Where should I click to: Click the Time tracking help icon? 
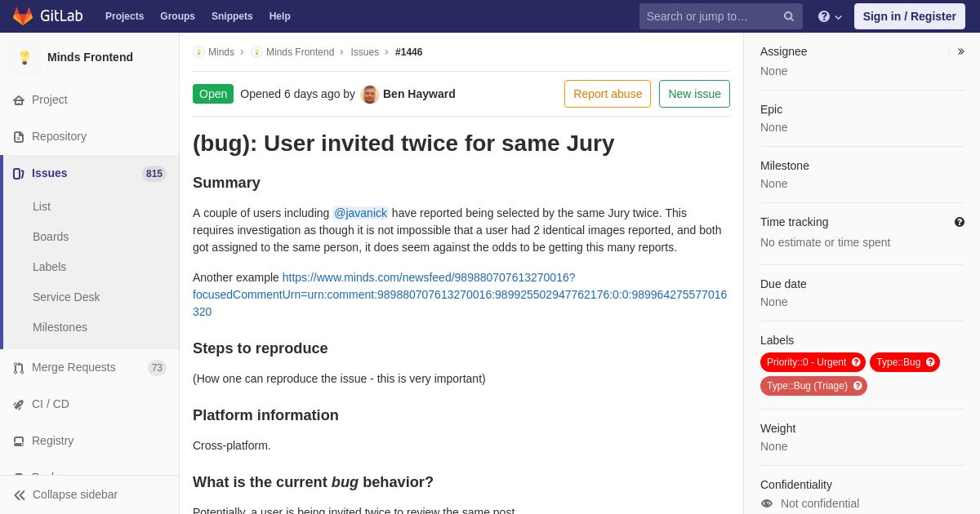tap(960, 222)
